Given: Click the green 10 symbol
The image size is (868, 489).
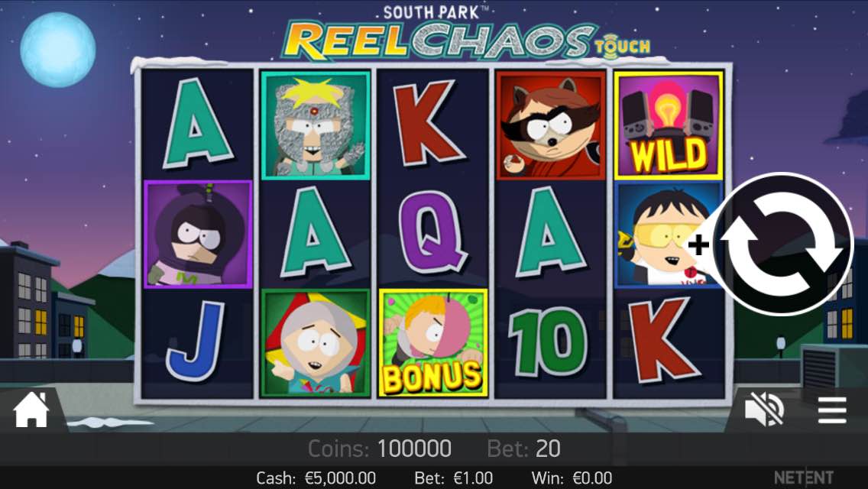Looking at the screenshot, I should tap(549, 342).
